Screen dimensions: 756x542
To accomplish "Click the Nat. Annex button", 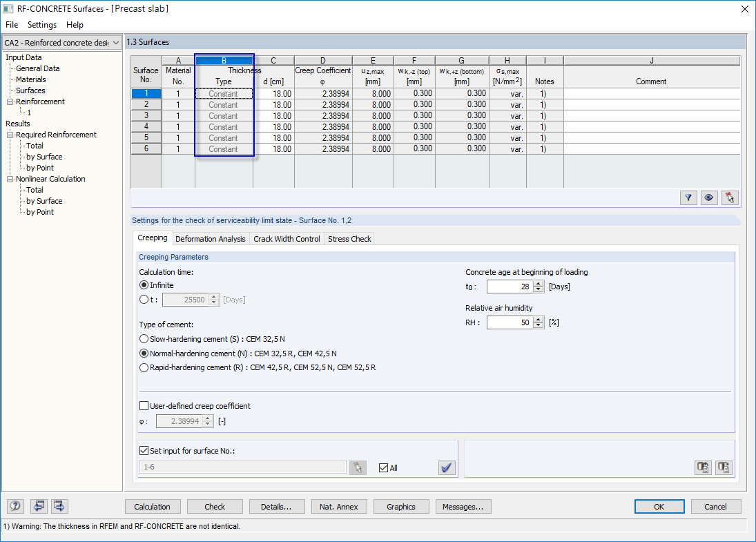I will [339, 507].
